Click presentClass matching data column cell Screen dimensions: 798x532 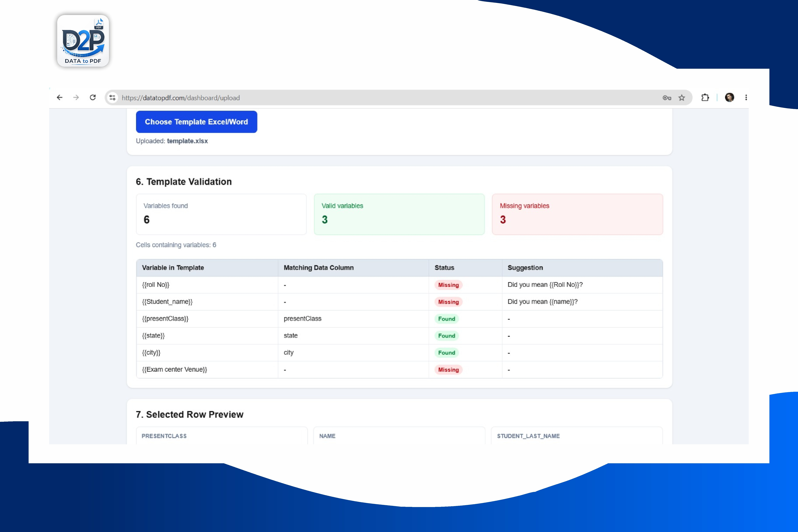[353, 319]
